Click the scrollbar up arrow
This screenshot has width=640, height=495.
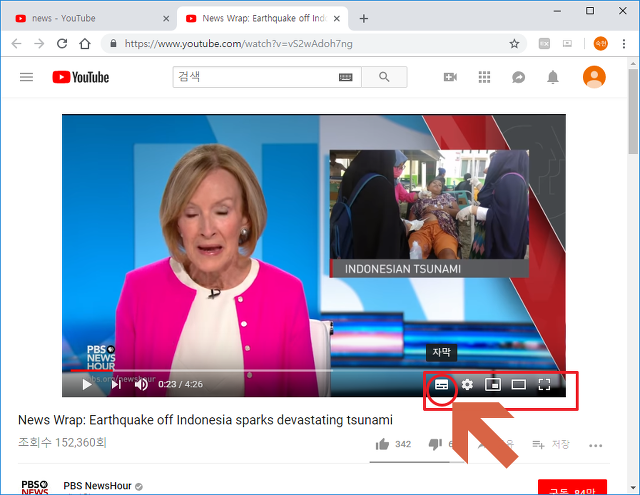[633, 64]
